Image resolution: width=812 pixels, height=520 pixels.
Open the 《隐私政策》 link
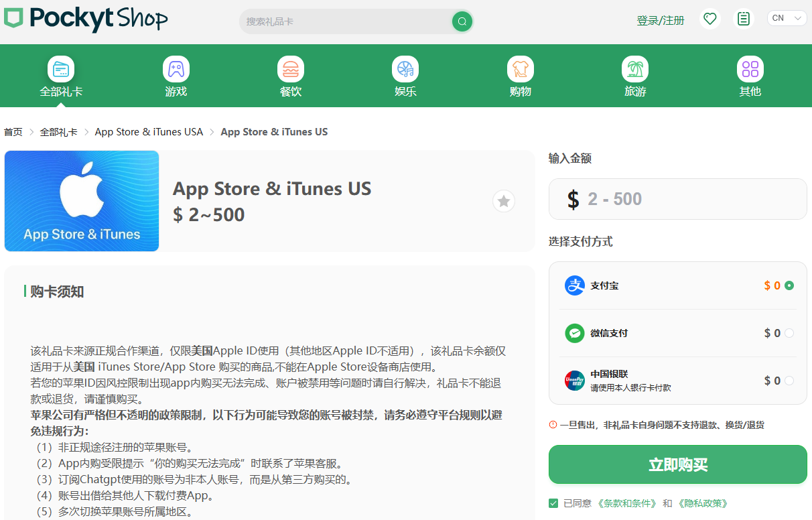703,503
